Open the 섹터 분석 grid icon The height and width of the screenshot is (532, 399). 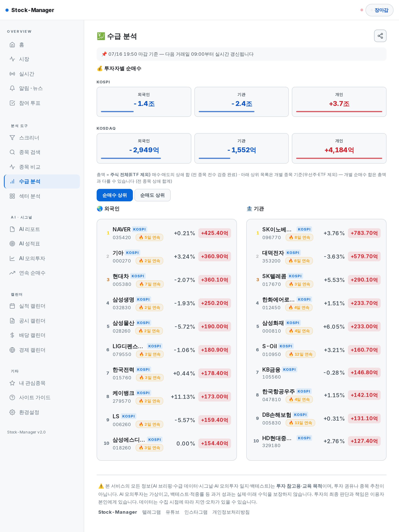pos(12,196)
